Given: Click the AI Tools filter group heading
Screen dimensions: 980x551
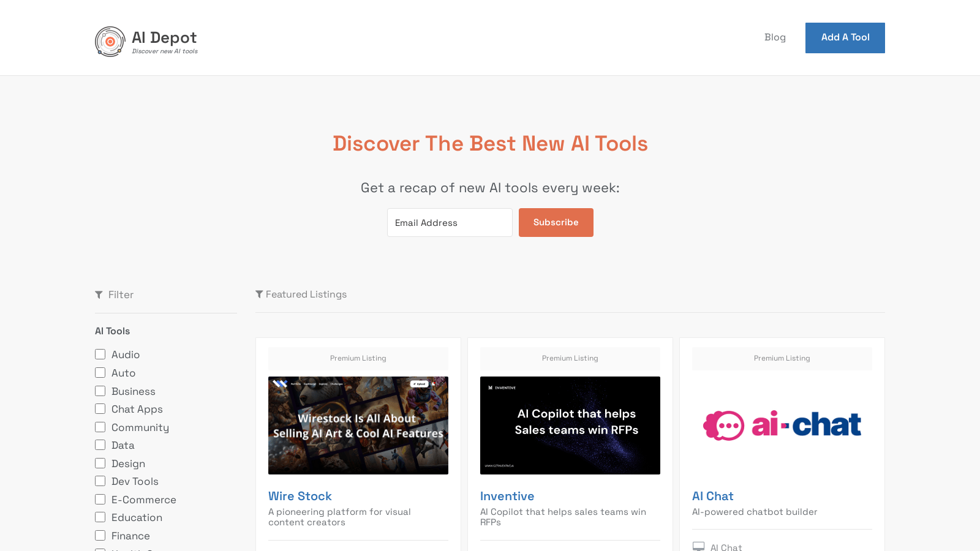Looking at the screenshot, I should pyautogui.click(x=113, y=331).
